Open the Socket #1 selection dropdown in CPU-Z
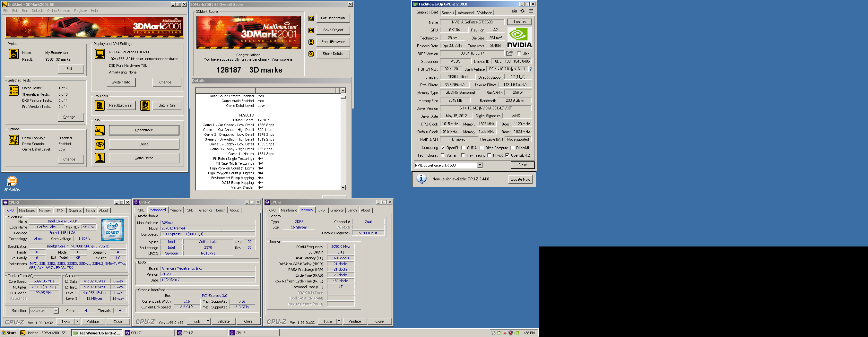 click(56, 311)
